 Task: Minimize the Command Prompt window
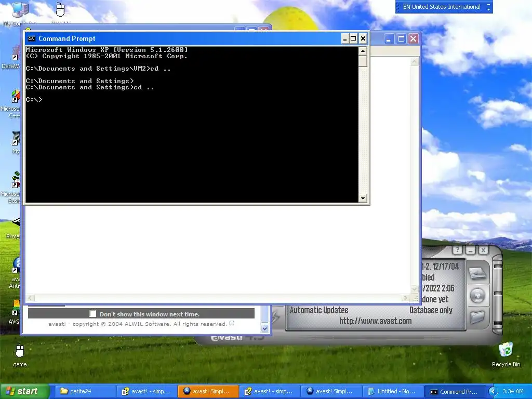coord(345,38)
